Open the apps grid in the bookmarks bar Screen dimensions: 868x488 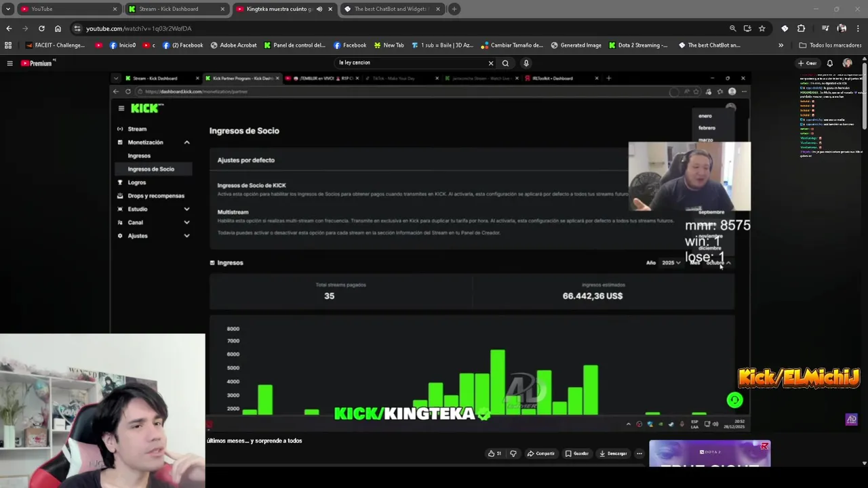8,45
